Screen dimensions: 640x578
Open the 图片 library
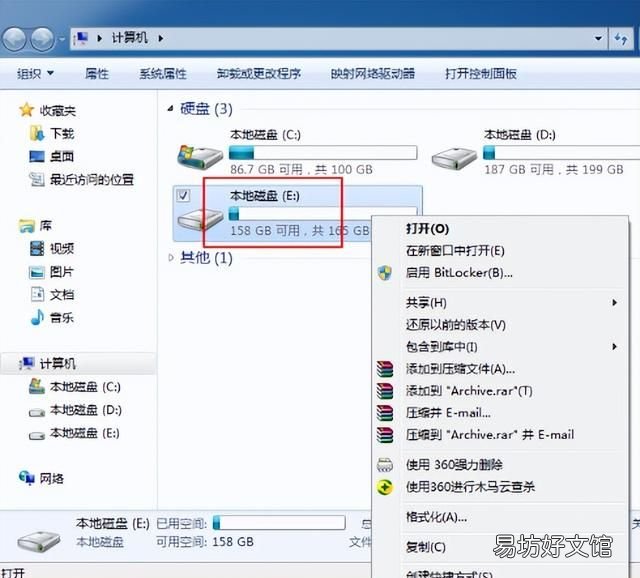pos(52,272)
